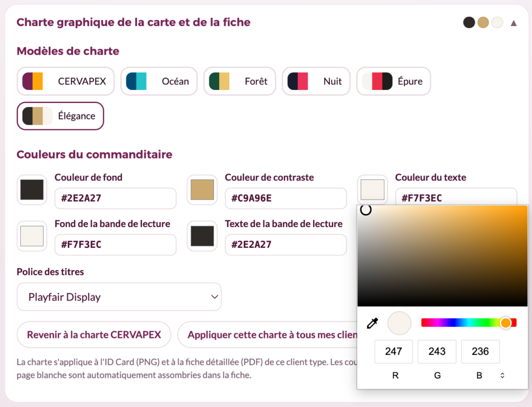Open the Police des titres dropdown
The height and width of the screenshot is (407, 532).
coord(119,297)
